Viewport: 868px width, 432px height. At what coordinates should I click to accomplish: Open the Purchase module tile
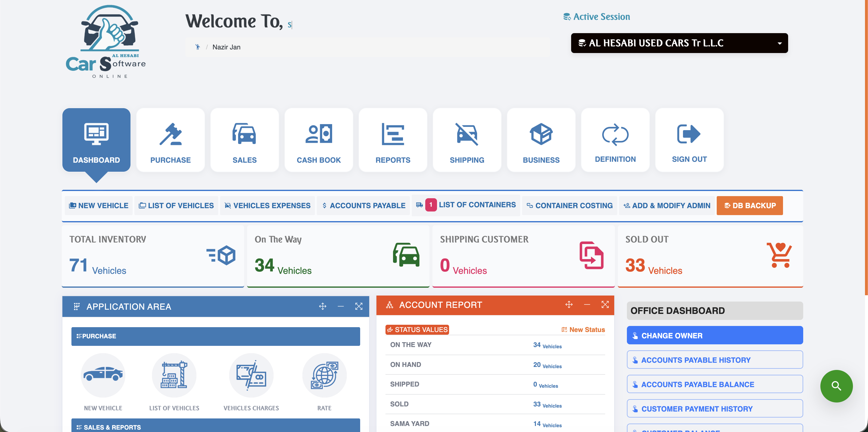coord(171,140)
